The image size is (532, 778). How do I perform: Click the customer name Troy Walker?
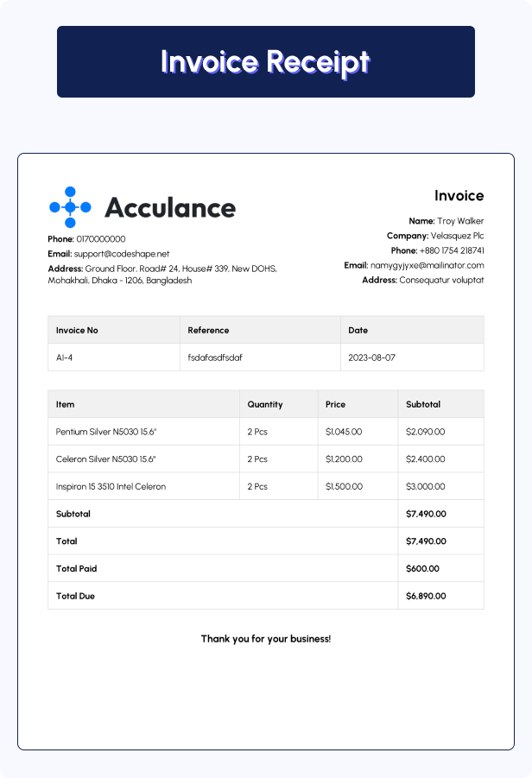click(460, 221)
